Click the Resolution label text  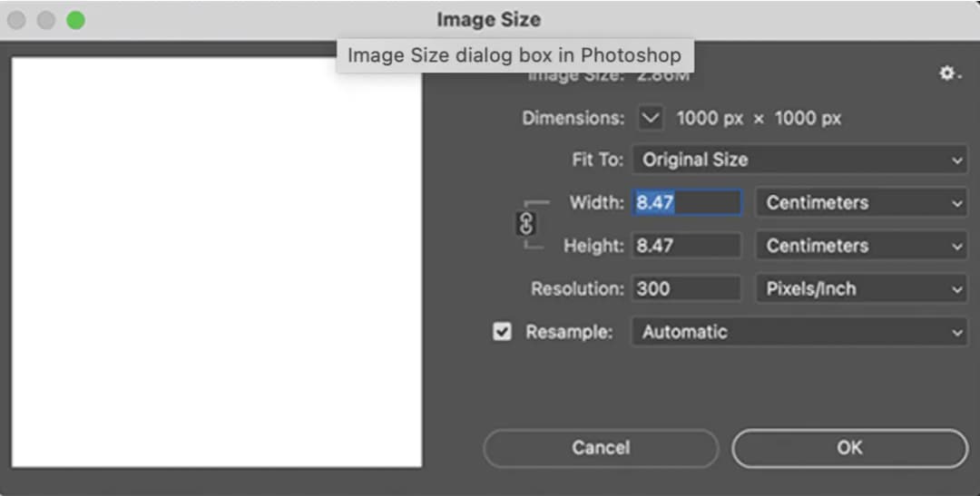click(x=577, y=288)
